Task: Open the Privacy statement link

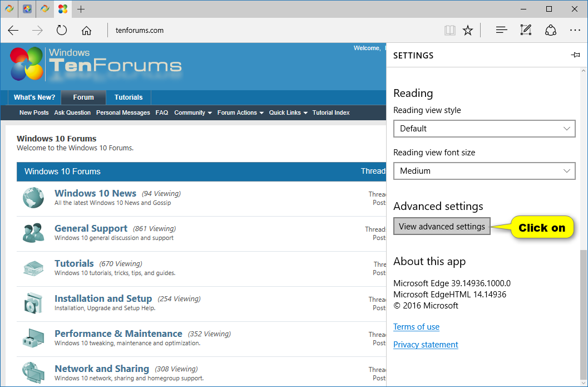Action: click(426, 345)
